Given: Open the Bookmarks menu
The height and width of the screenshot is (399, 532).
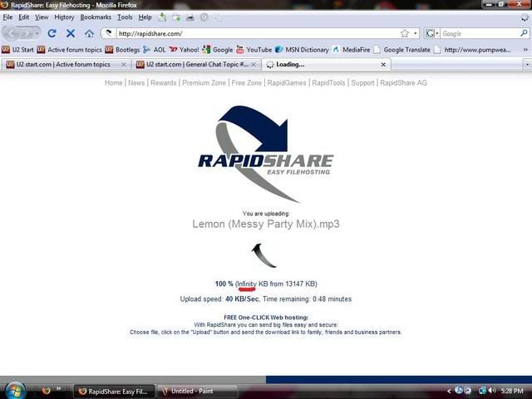Looking at the screenshot, I should (x=96, y=17).
